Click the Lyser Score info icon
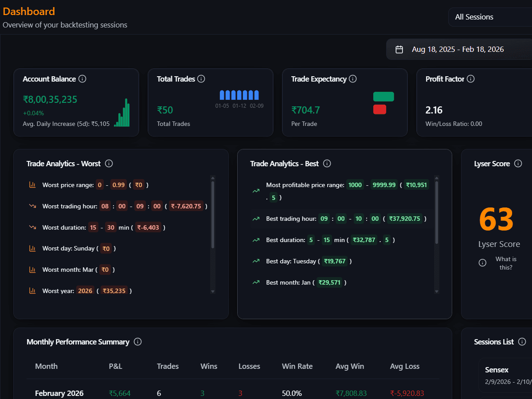The image size is (532, 399). tap(518, 164)
